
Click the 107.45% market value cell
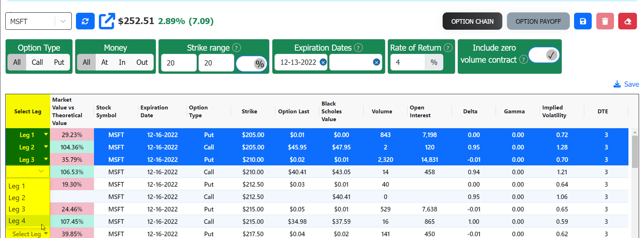(72, 221)
